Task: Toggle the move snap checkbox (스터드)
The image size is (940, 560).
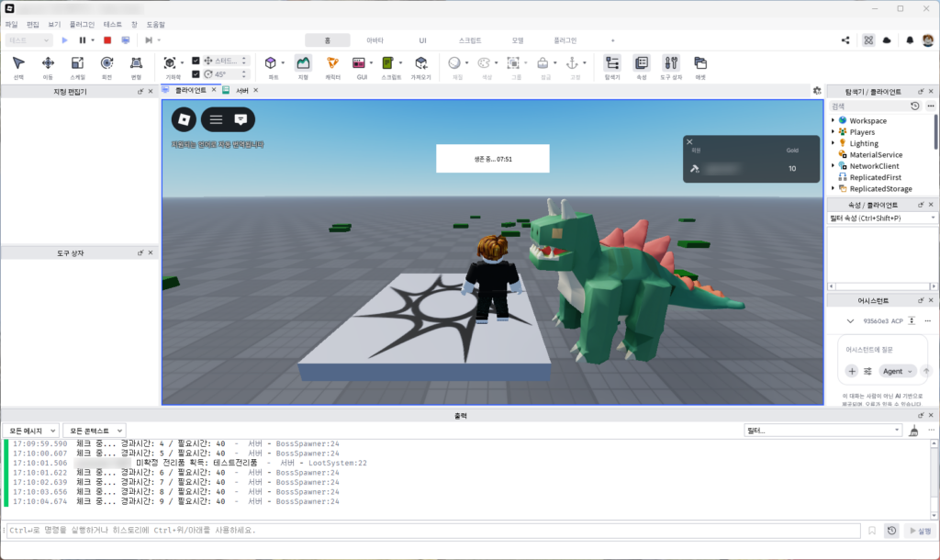Action: 196,61
